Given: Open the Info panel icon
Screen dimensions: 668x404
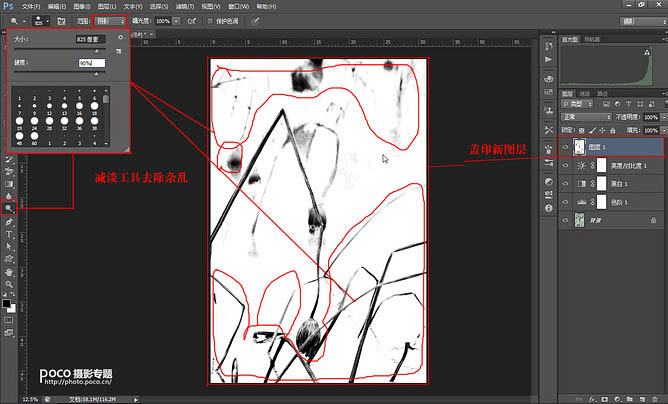Looking at the screenshot, I should (x=549, y=208).
